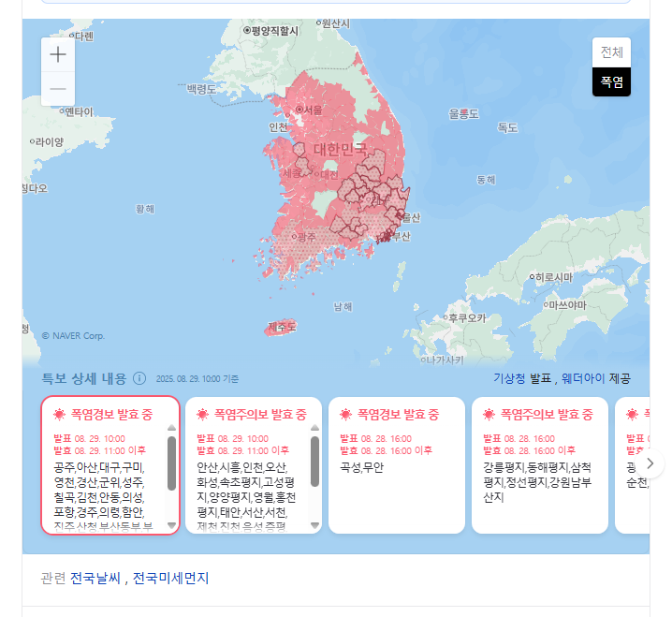Select the 폭염 map filter
The image size is (672, 617).
tap(611, 81)
